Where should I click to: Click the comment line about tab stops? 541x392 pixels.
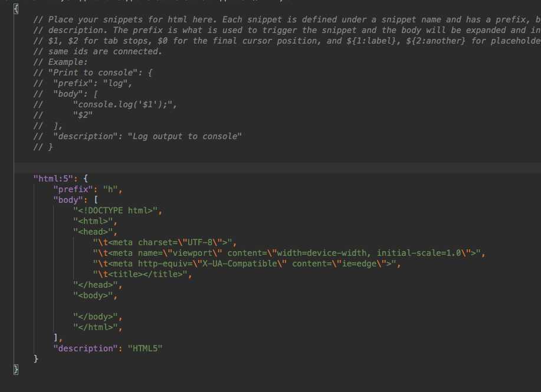click(287, 41)
